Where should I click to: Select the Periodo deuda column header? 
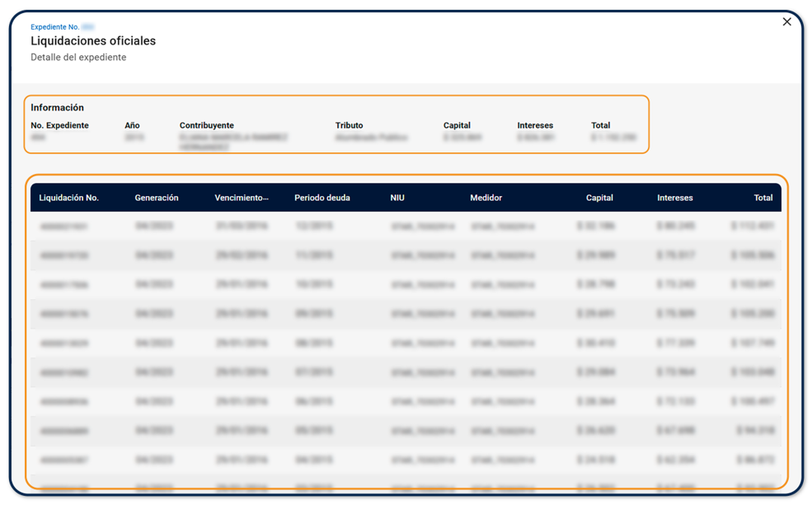322,198
